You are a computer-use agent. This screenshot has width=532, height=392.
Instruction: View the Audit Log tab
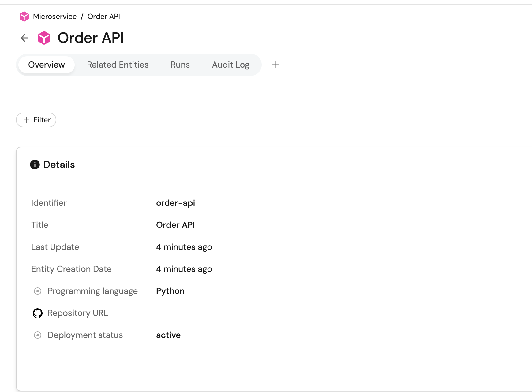pos(230,65)
